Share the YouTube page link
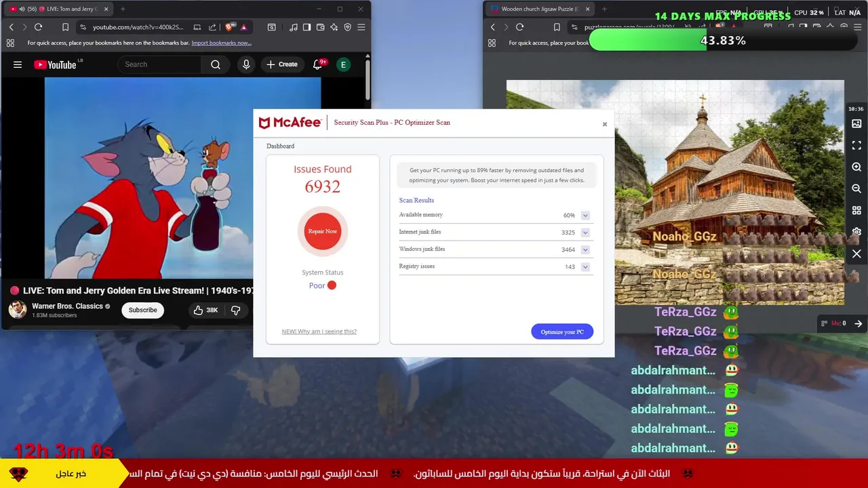 pyautogui.click(x=212, y=27)
